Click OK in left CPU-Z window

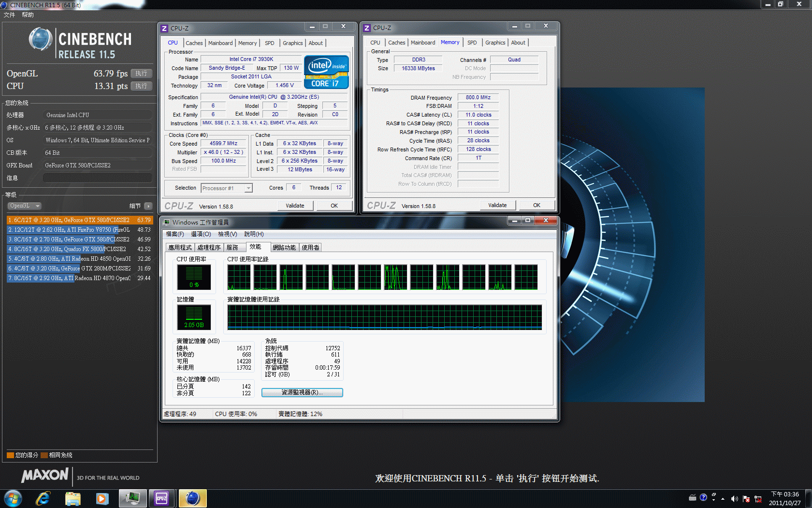[334, 206]
